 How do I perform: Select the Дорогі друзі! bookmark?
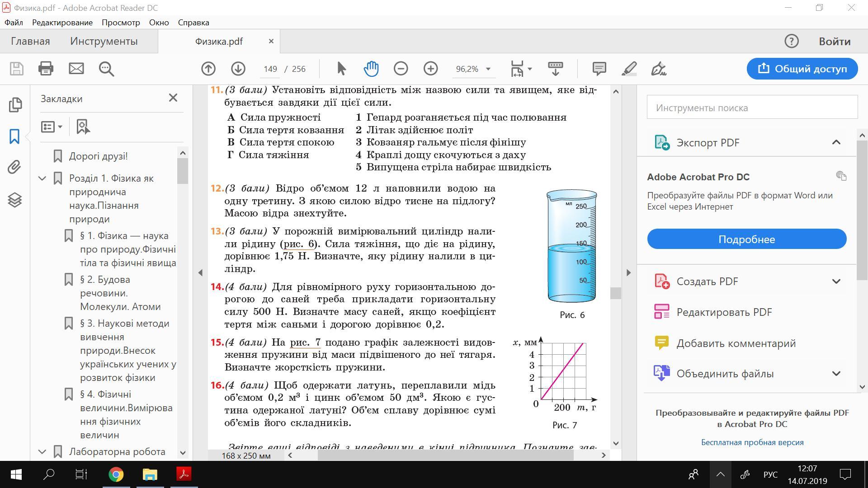[x=98, y=156]
